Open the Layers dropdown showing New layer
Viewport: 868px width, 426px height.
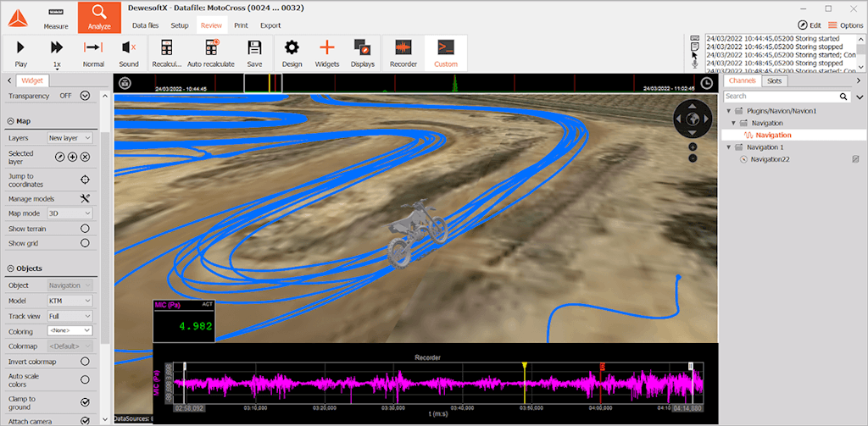click(x=70, y=138)
